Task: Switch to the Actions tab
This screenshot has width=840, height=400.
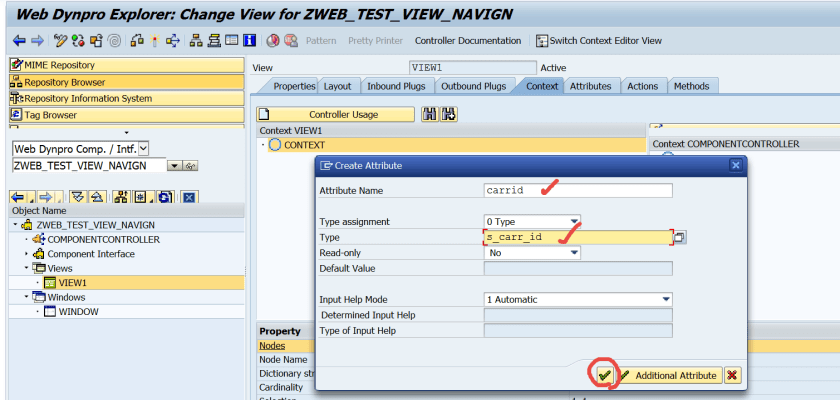Action: tap(642, 86)
